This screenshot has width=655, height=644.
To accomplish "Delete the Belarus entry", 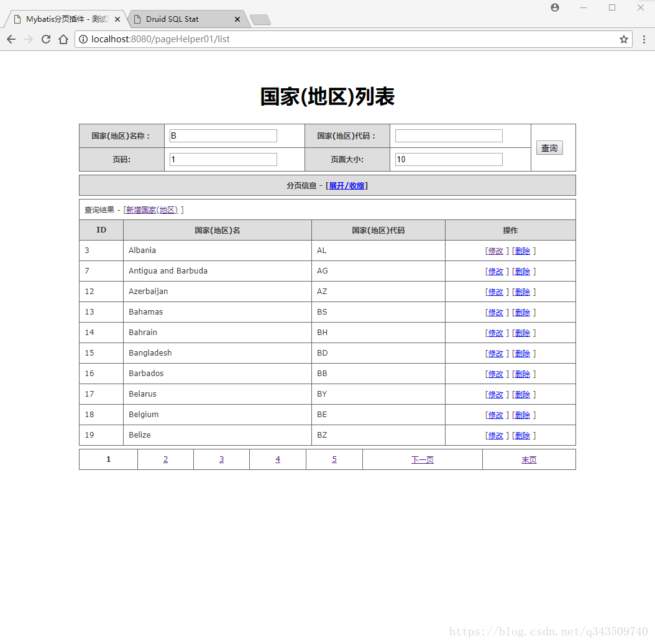I will pyautogui.click(x=523, y=394).
